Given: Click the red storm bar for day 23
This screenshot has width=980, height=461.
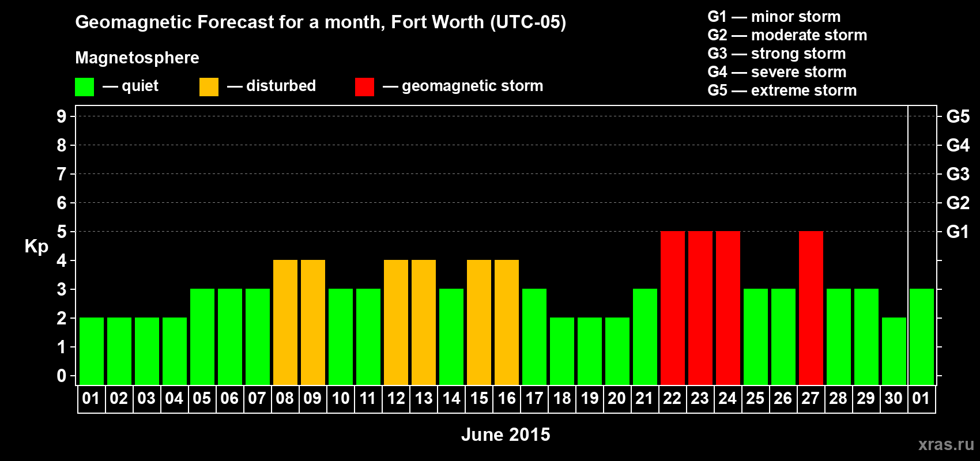Looking at the screenshot, I should click(x=700, y=308).
